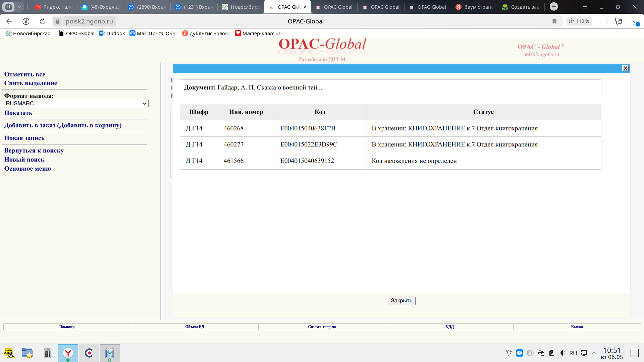Open new tab with plus icon
Image resolution: width=644 pixels, height=362 pixels.
tap(554, 7)
